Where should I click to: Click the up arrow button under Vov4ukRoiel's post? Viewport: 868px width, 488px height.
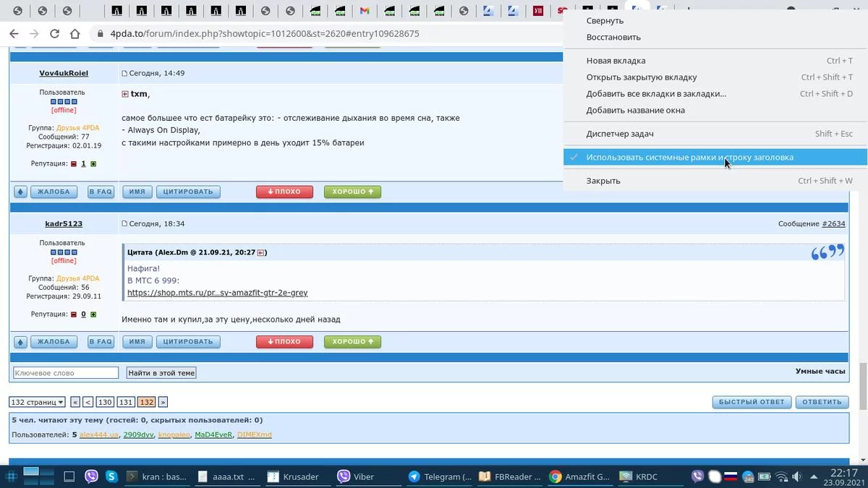coord(20,192)
